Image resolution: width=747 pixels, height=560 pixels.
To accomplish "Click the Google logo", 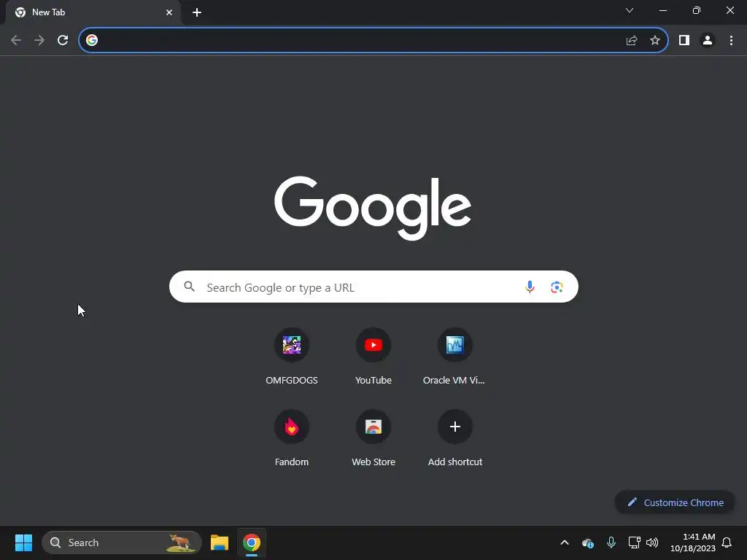I will point(373,208).
